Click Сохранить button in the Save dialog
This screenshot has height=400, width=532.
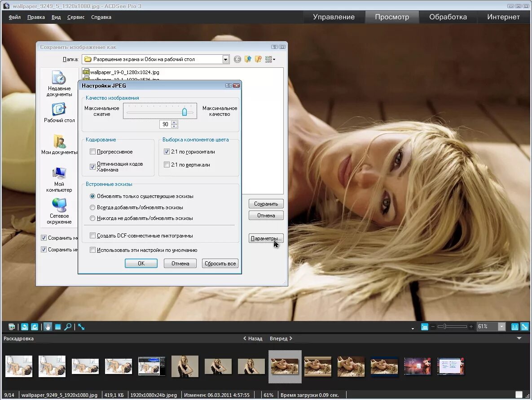tap(266, 203)
